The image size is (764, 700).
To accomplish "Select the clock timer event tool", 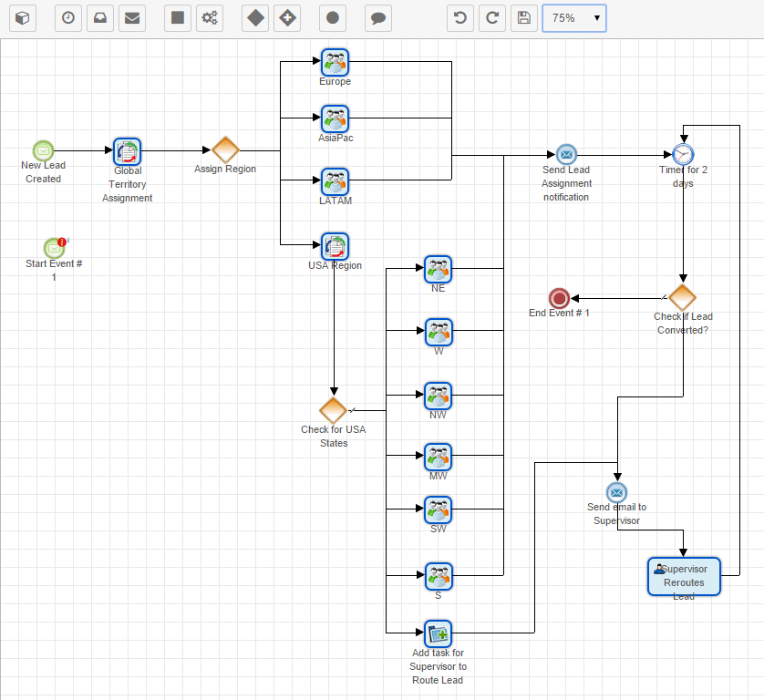I will pyautogui.click(x=68, y=18).
